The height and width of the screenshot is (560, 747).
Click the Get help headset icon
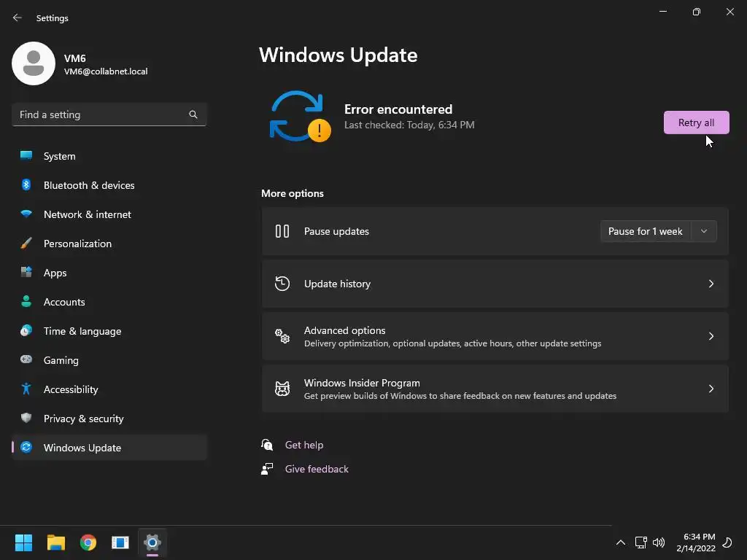267,445
